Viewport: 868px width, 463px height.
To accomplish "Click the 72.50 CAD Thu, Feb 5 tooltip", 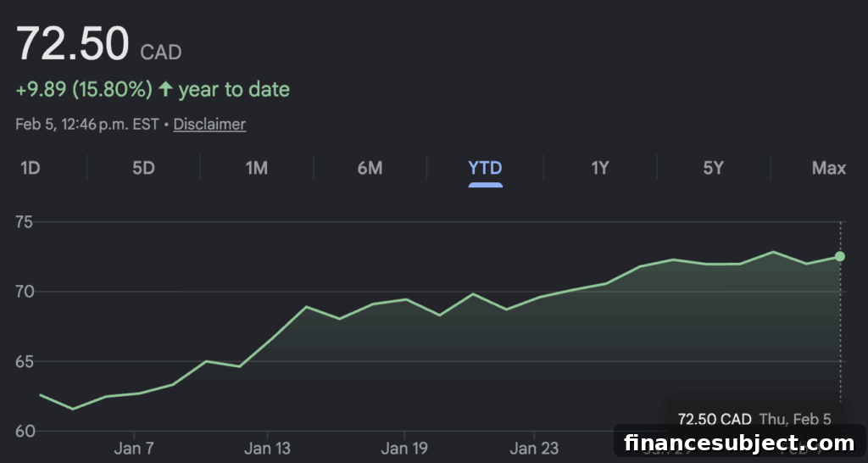I will pyautogui.click(x=754, y=419).
